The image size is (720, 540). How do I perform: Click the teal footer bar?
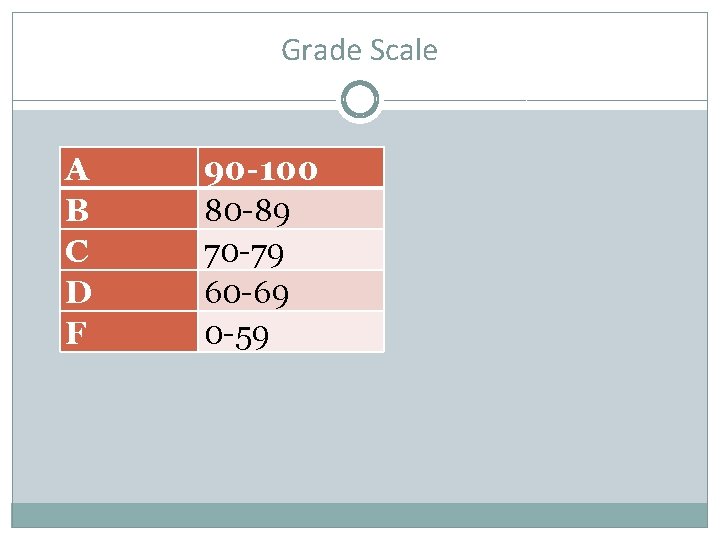[360, 515]
